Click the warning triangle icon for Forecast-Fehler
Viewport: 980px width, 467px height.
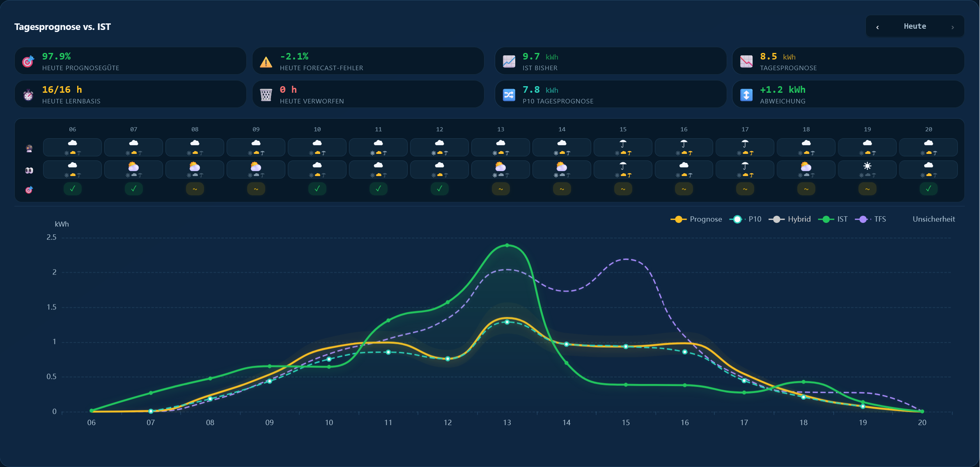266,62
